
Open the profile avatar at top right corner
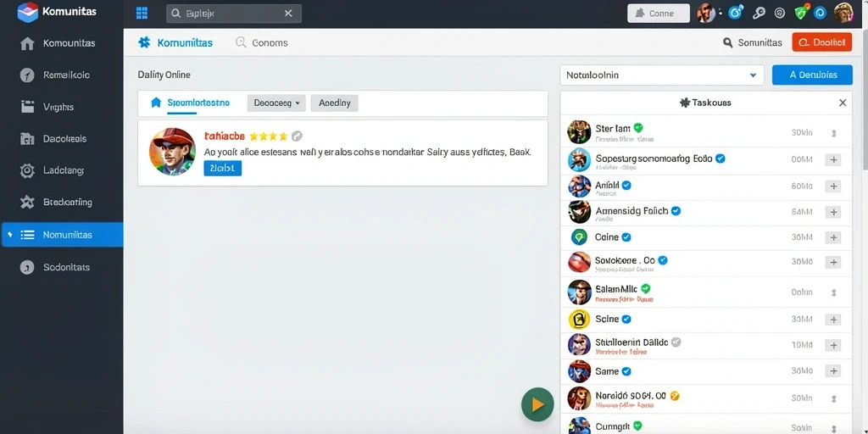point(843,13)
